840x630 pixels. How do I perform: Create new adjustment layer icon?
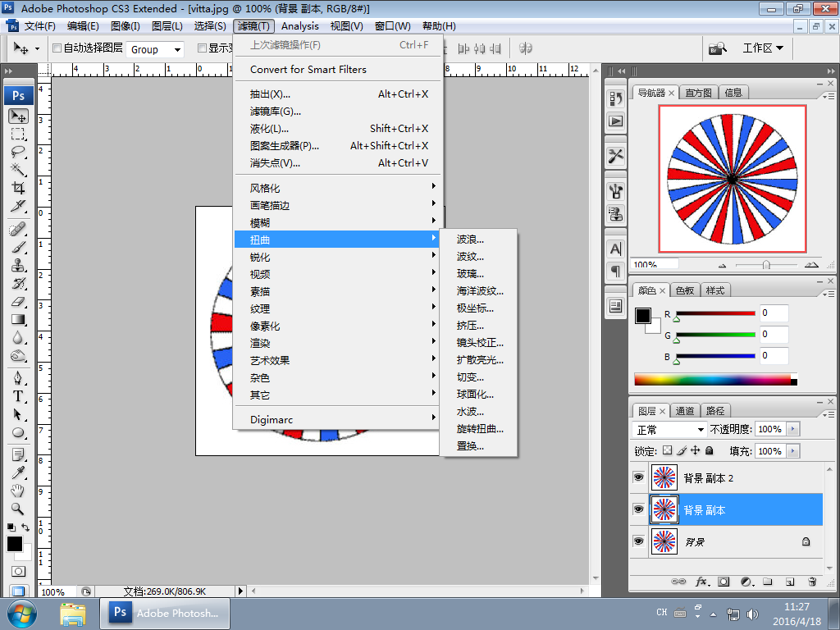point(746,582)
